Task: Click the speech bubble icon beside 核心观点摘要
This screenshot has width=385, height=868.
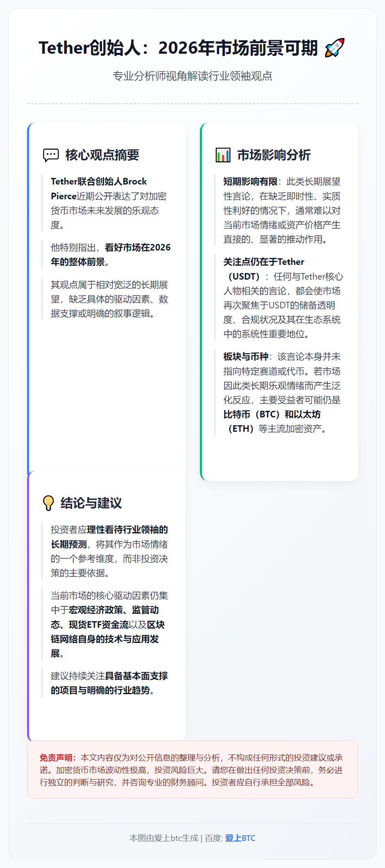Action: tap(51, 155)
